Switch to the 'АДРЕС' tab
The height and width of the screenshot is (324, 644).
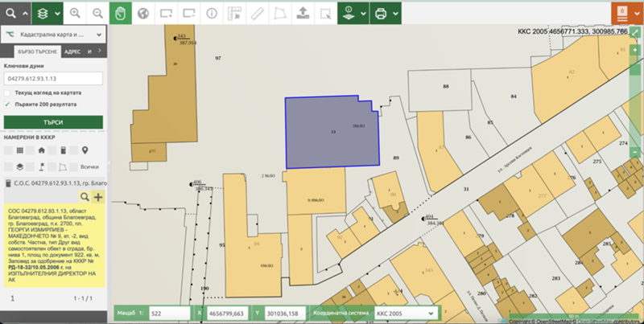point(72,51)
